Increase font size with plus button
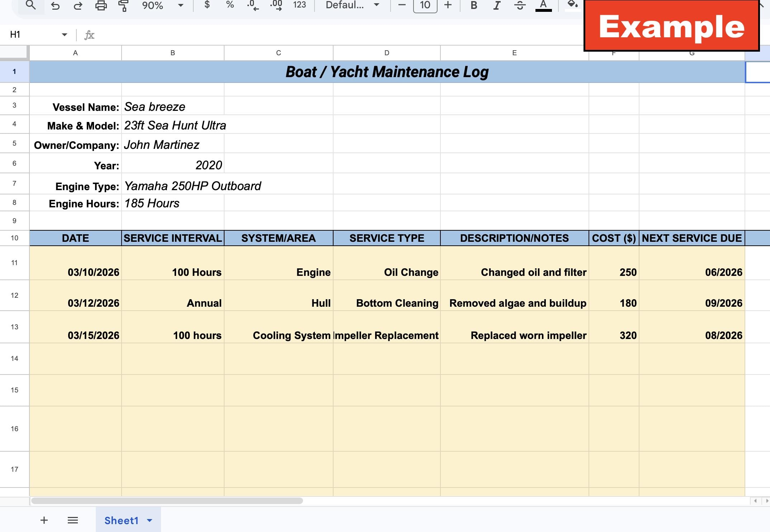The height and width of the screenshot is (532, 770). coord(448,5)
